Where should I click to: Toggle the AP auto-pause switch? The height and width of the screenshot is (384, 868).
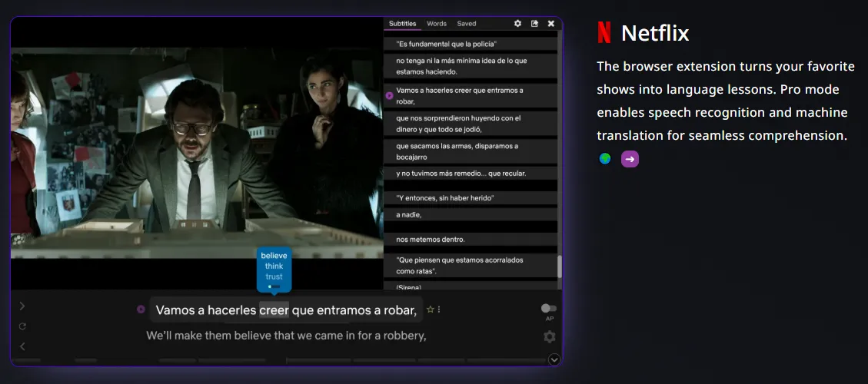(548, 308)
